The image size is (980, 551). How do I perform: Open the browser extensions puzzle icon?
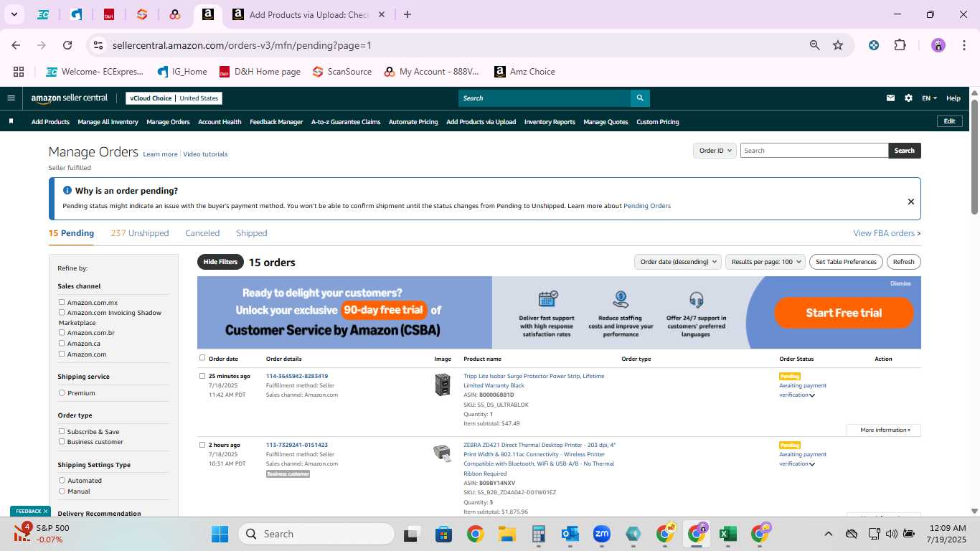coord(900,45)
